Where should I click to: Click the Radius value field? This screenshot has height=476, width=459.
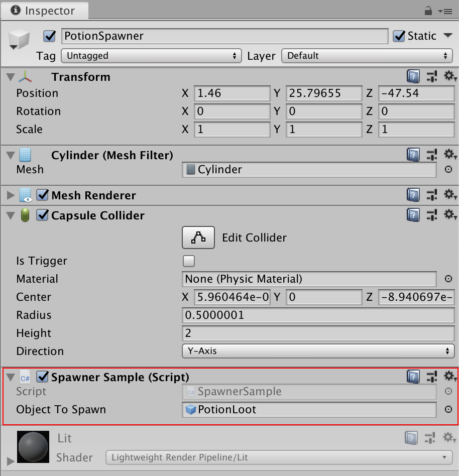318,315
